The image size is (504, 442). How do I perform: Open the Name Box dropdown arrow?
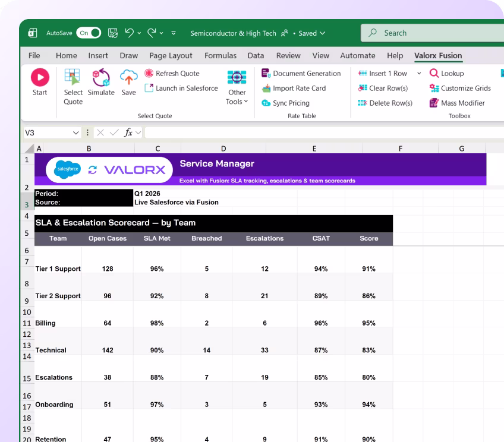(76, 132)
